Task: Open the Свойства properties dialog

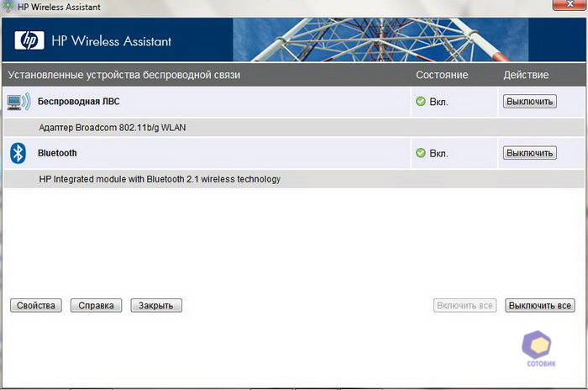Action: pos(36,305)
